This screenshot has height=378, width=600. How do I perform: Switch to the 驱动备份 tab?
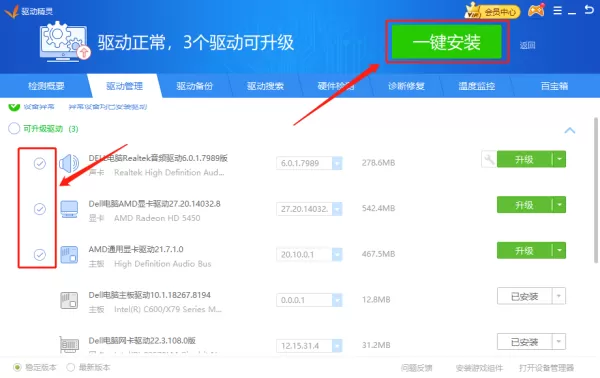pos(194,86)
